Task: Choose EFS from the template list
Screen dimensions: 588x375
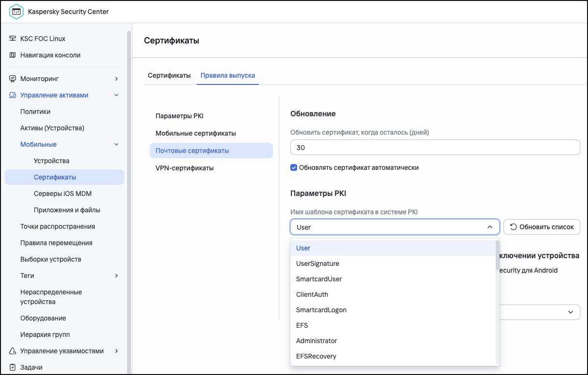Action: [393, 325]
